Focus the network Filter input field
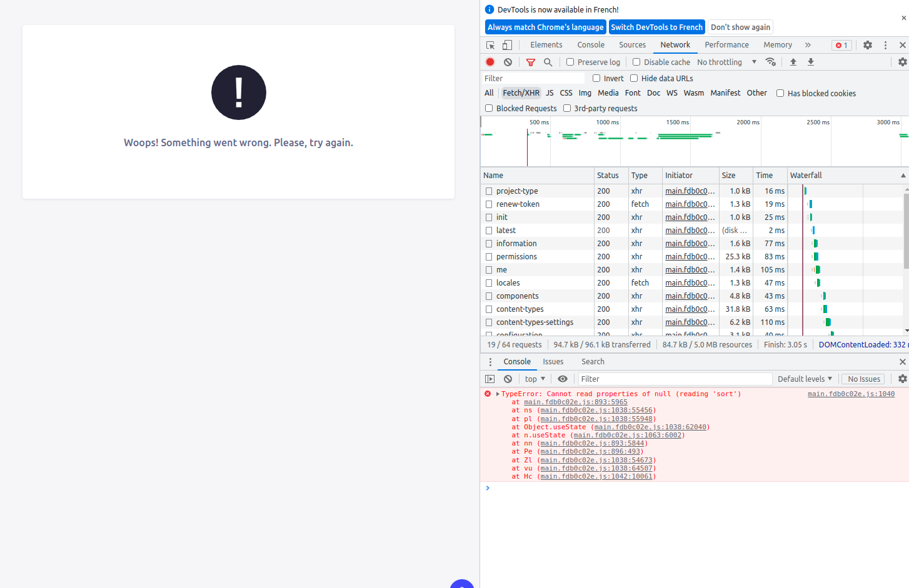 pos(533,78)
